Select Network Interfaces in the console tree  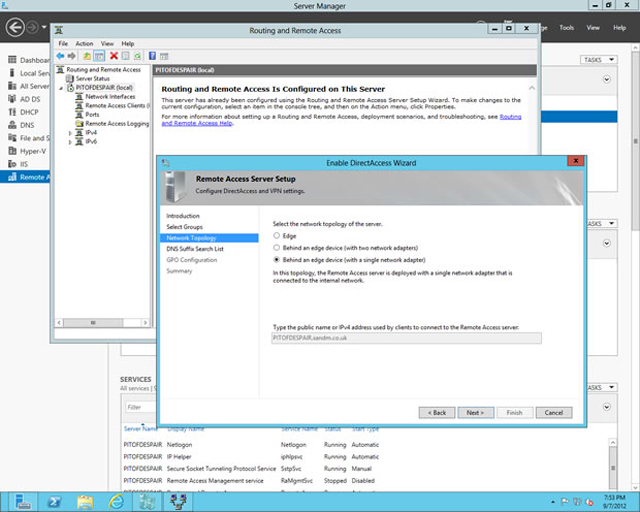coord(110,96)
